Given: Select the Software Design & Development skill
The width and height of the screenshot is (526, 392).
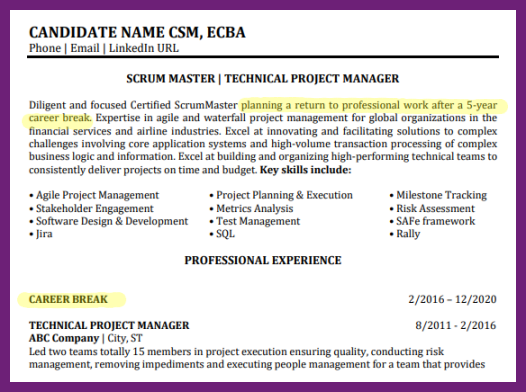Looking at the screenshot, I should coord(109,221).
